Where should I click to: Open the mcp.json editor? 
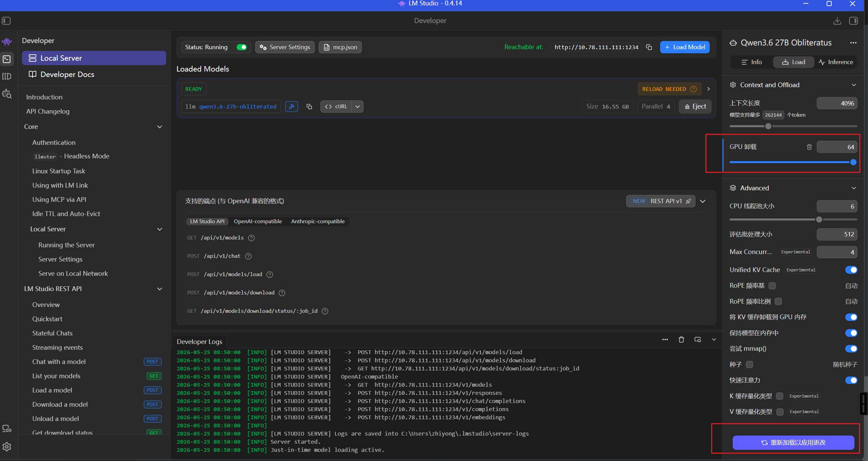340,47
